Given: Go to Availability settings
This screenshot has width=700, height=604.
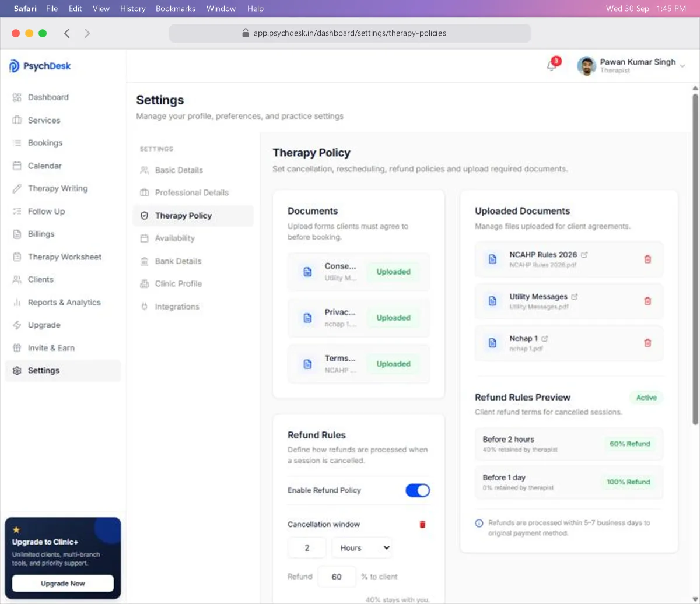Looking at the screenshot, I should point(193,238).
